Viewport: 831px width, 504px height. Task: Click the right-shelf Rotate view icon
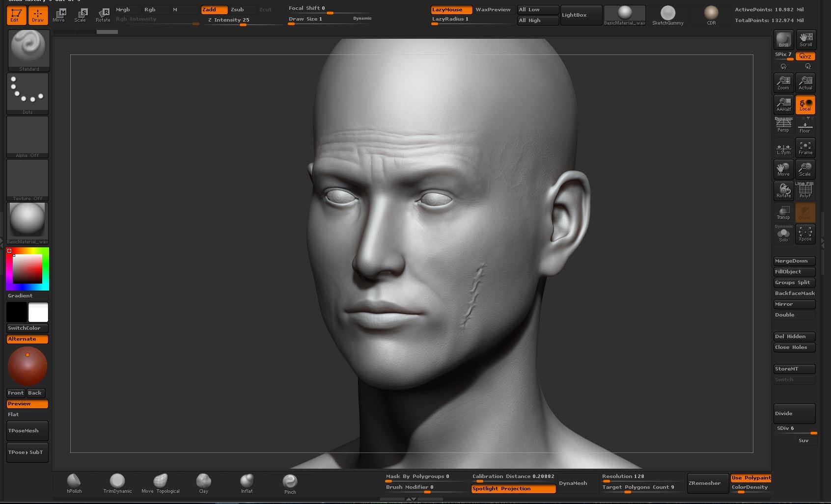click(783, 191)
